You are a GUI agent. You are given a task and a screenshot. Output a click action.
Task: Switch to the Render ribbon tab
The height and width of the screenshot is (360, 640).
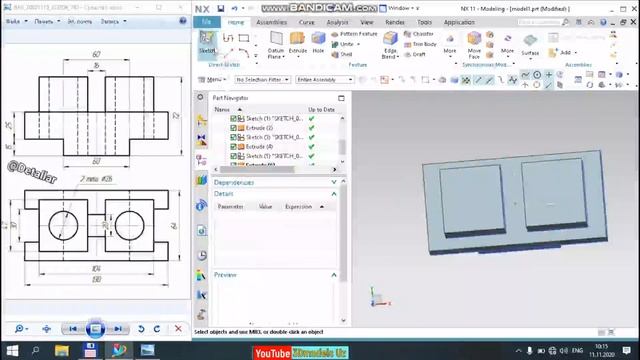click(395, 22)
